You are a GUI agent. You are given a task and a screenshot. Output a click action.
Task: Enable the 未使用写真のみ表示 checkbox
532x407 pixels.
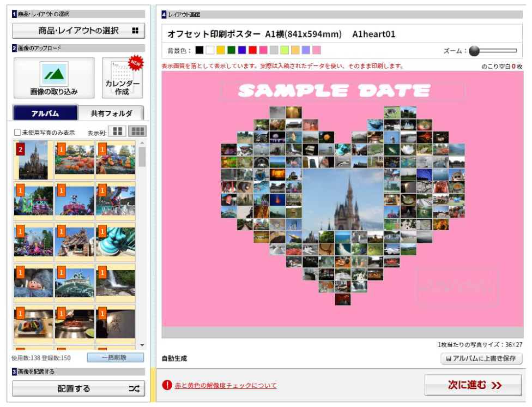(x=17, y=132)
